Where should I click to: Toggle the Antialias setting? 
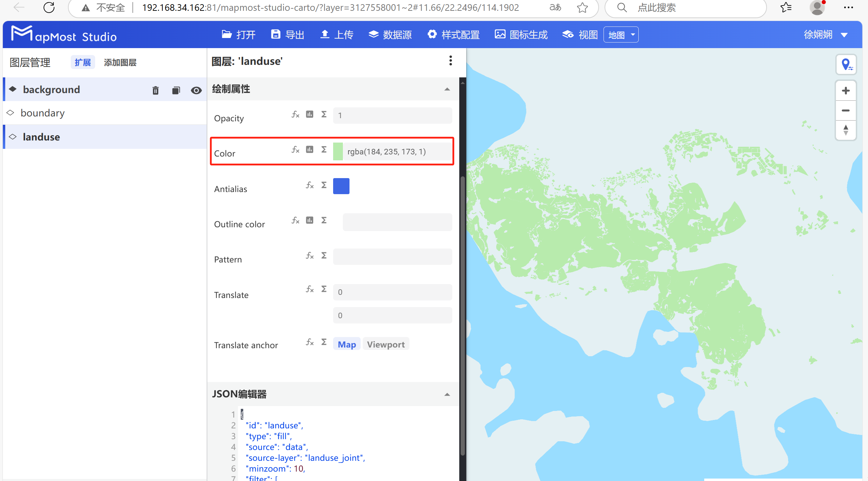click(x=341, y=186)
